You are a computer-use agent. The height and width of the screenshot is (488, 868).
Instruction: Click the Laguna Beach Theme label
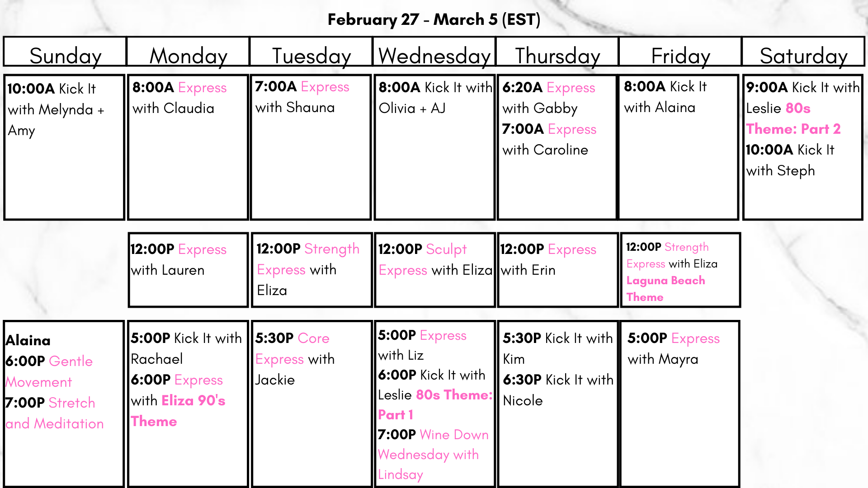pos(665,289)
